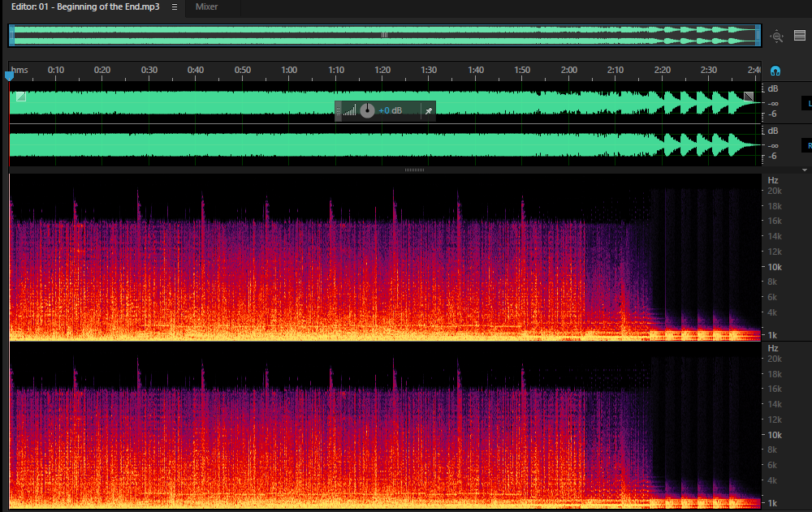Click the 20k mark on upper frequency scale
The image size is (812, 512).
click(774, 191)
